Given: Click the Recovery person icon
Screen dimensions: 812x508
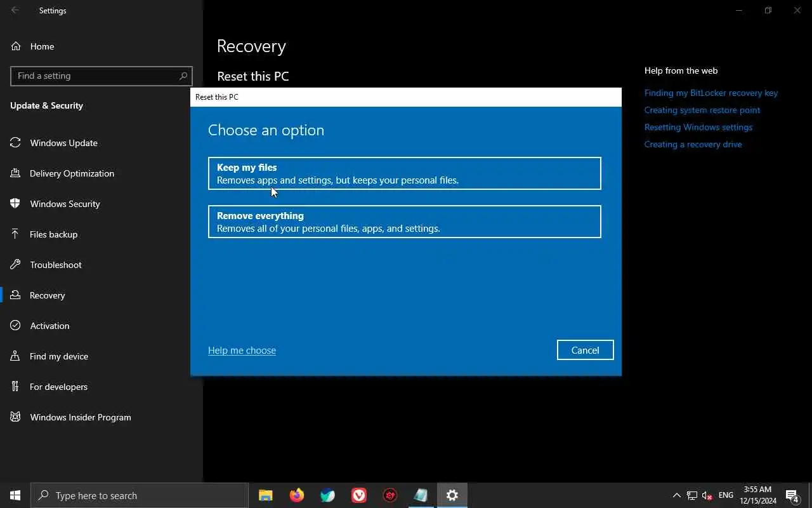Looking at the screenshot, I should pos(15,295).
